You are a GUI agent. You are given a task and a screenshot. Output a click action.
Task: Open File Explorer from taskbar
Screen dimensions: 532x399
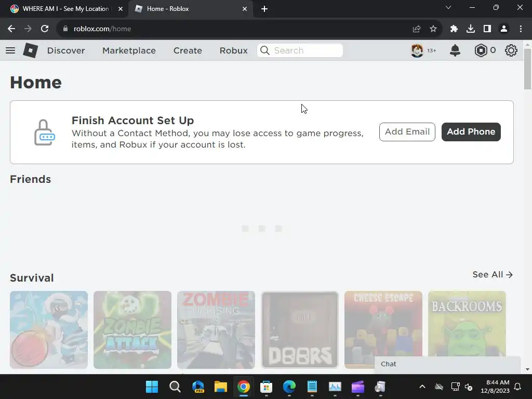(x=220, y=387)
